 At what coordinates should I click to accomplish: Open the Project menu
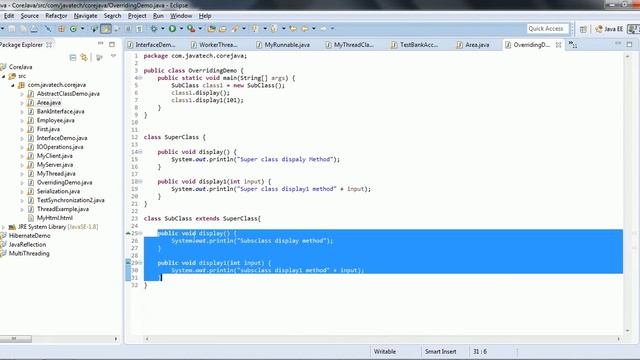[x=137, y=16]
